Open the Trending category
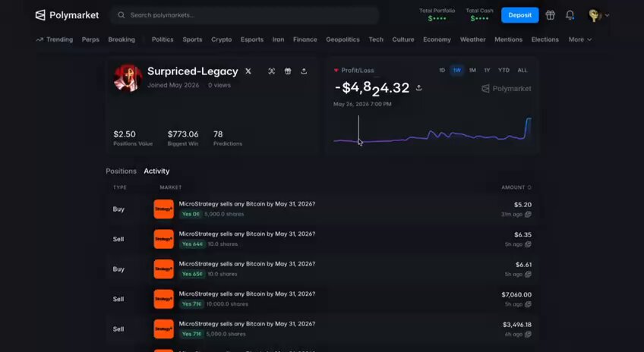Viewport: 644px width, 352px height. (x=55, y=39)
